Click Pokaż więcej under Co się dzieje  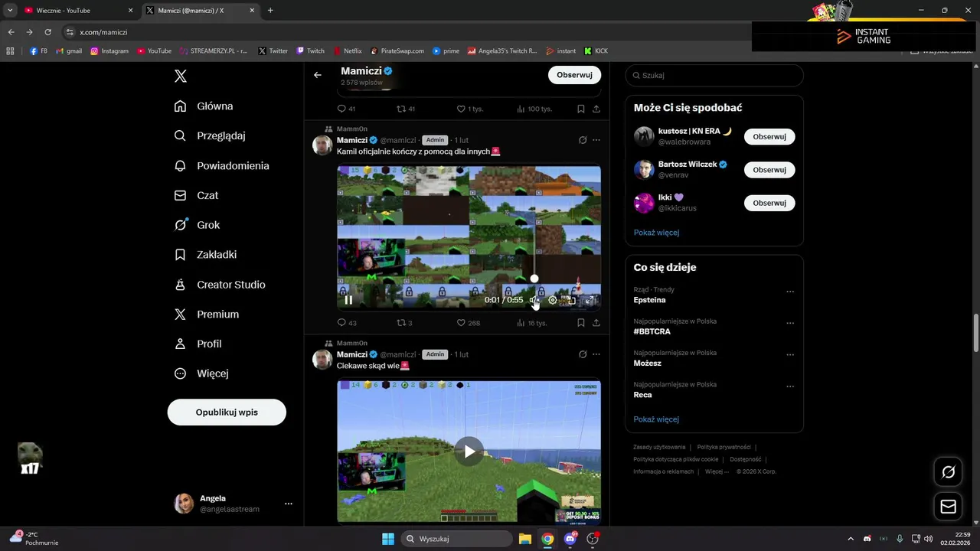[656, 419]
